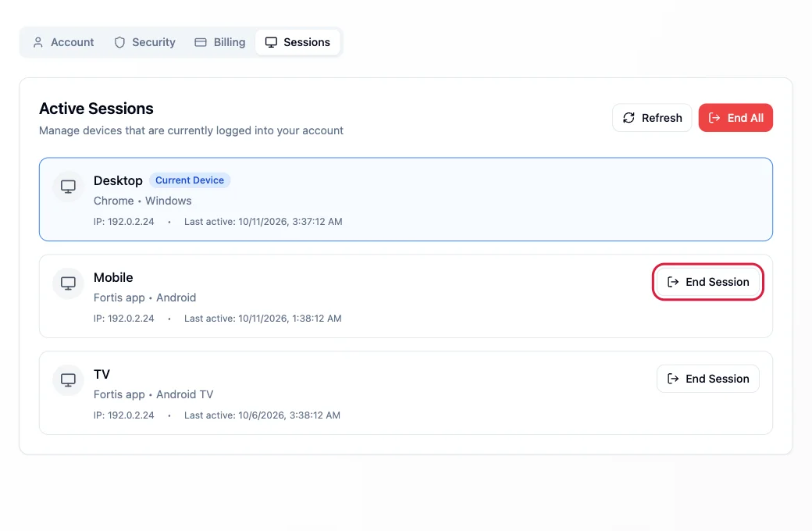Click the Desktop session monitor icon
812x531 pixels.
coord(68,187)
